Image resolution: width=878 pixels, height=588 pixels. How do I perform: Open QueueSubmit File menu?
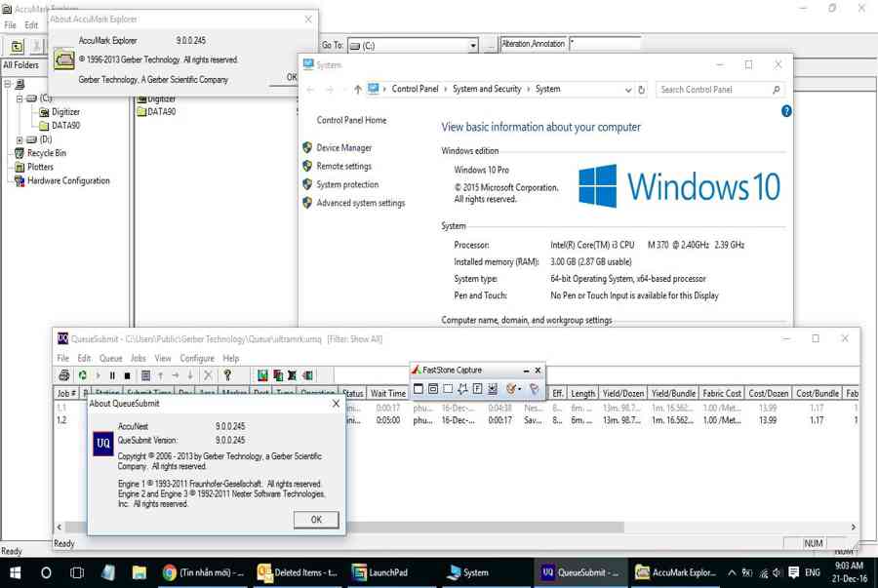[x=62, y=358]
